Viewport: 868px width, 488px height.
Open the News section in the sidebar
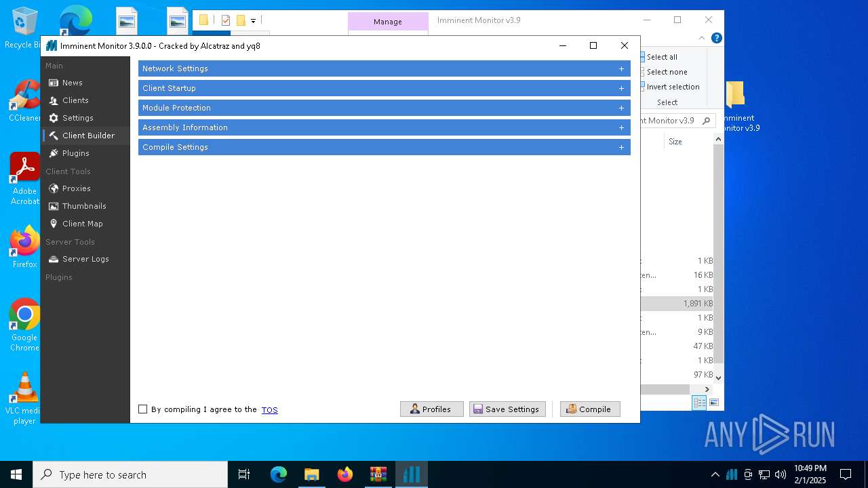(73, 83)
